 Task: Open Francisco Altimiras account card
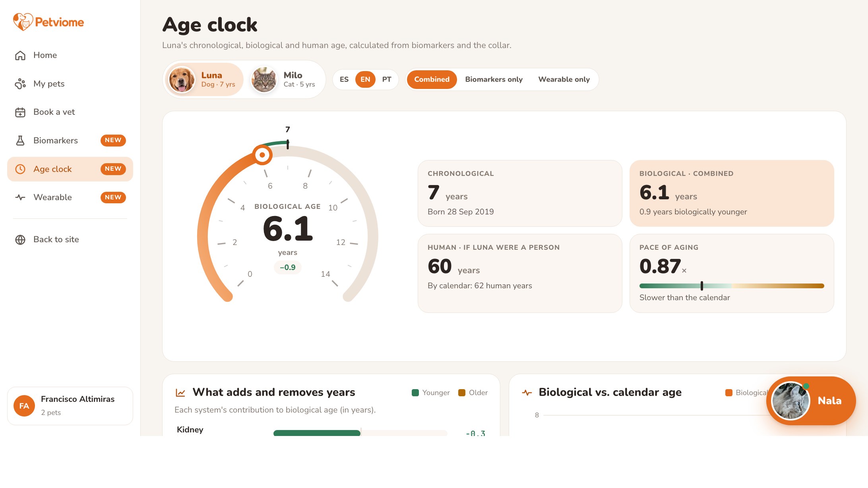tap(70, 406)
